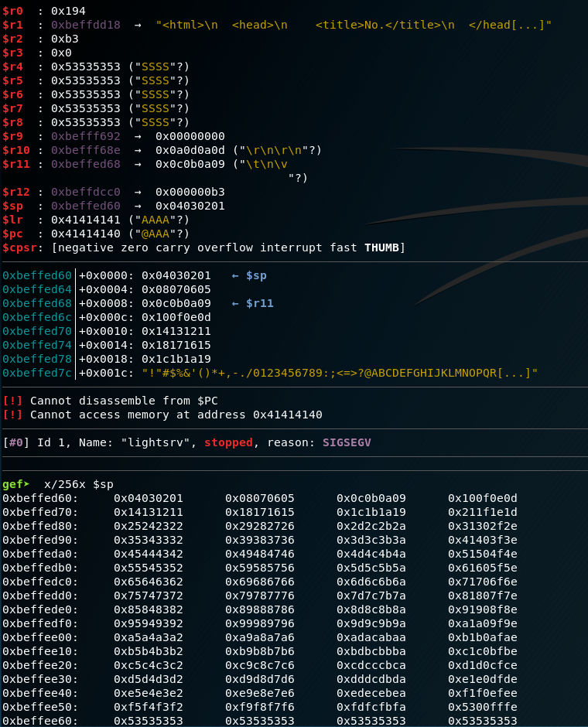Select the 0xb3 value of $r2

pyautogui.click(x=65, y=39)
